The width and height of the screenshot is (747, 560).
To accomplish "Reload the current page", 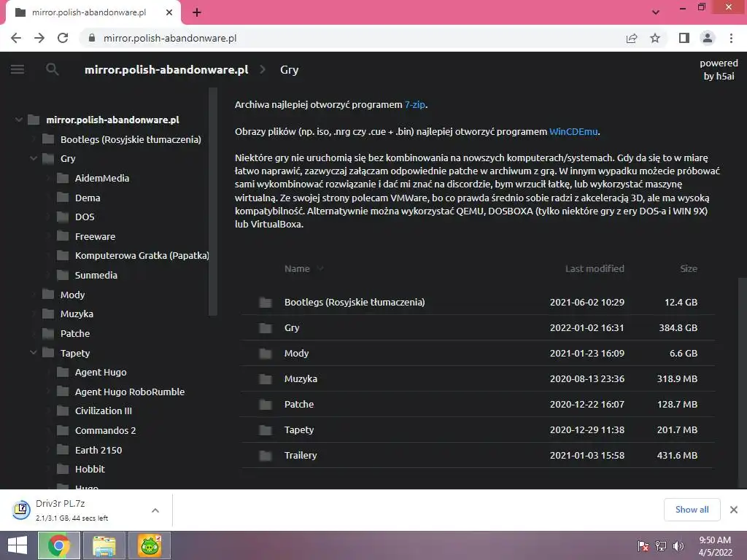I will pos(63,38).
